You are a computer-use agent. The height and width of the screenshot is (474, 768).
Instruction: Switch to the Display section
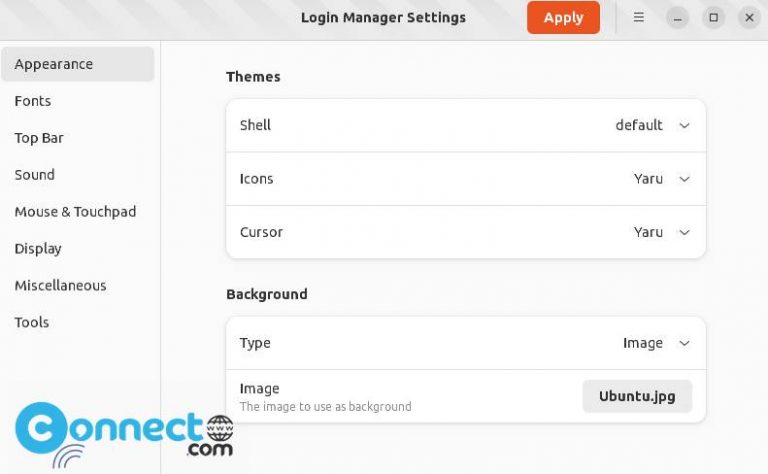click(x=38, y=249)
